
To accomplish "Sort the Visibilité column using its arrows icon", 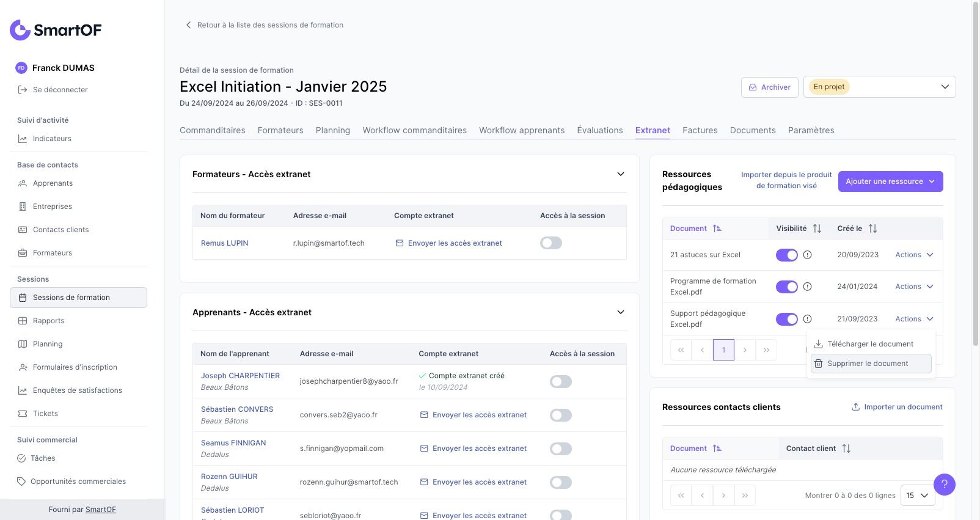I will pyautogui.click(x=817, y=229).
